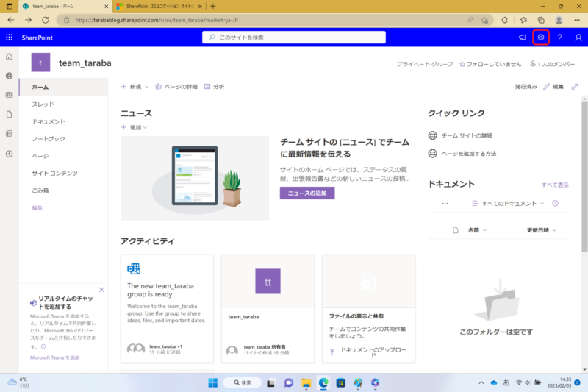Open the SharePoint settings gear

pos(541,37)
